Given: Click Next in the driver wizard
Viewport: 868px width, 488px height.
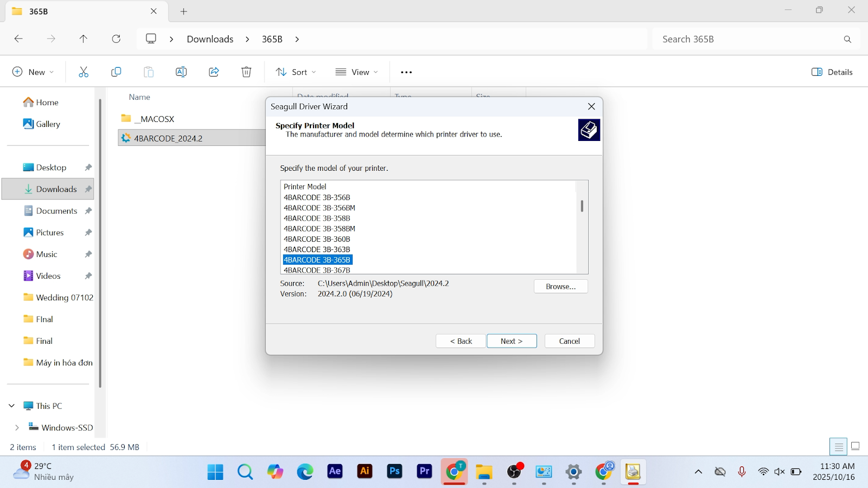Looking at the screenshot, I should tap(512, 341).
